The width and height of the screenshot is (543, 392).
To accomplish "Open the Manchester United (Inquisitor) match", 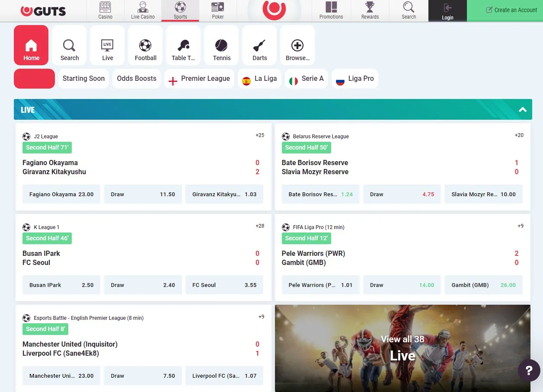I will (x=70, y=344).
